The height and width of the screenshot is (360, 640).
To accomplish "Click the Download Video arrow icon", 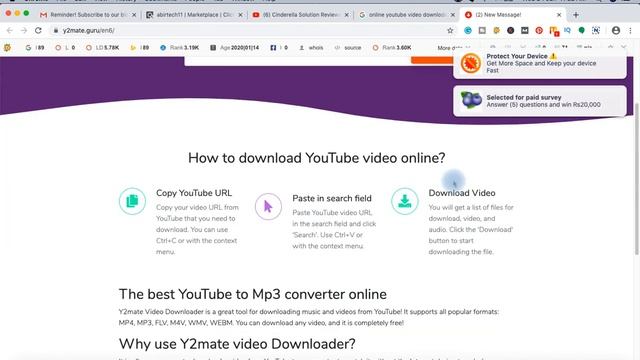I will pos(404,201).
